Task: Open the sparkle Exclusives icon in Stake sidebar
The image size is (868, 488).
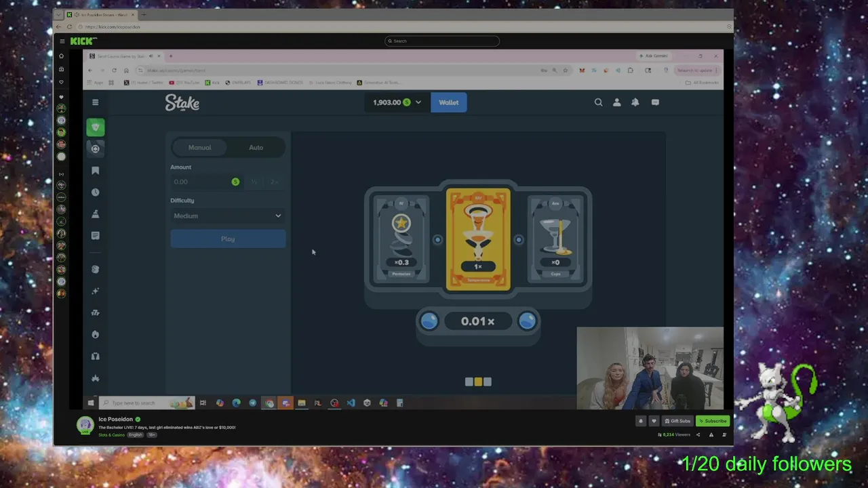Action: 96,291
